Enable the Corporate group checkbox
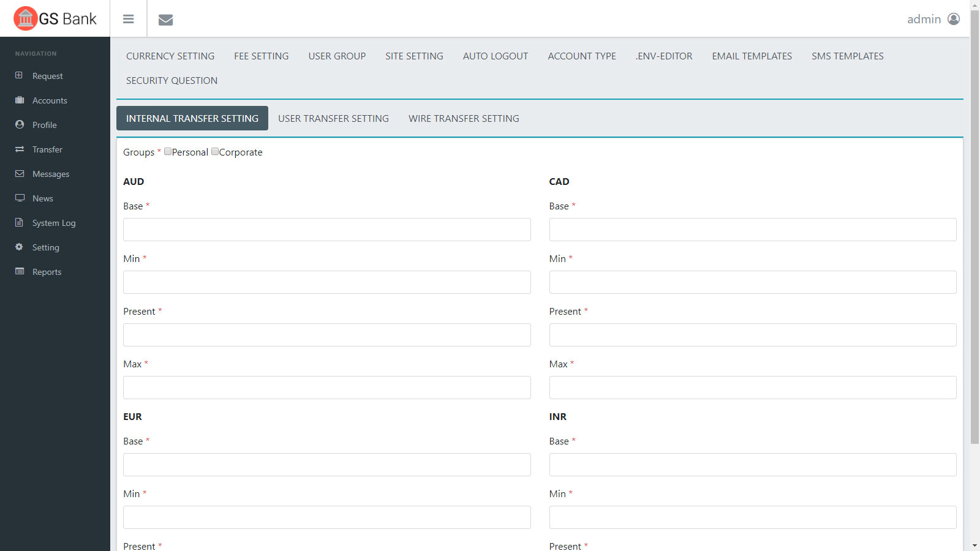This screenshot has width=980, height=551. (215, 151)
